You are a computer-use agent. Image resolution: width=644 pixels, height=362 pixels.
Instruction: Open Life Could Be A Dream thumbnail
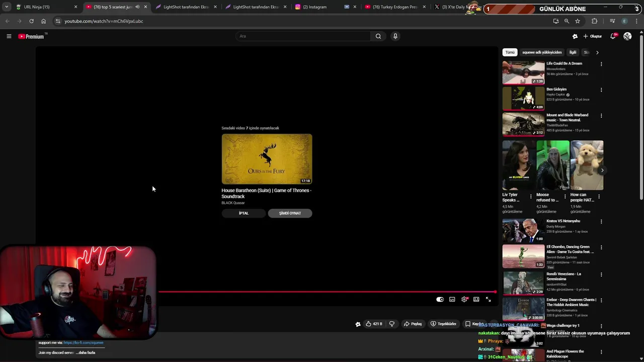523,72
